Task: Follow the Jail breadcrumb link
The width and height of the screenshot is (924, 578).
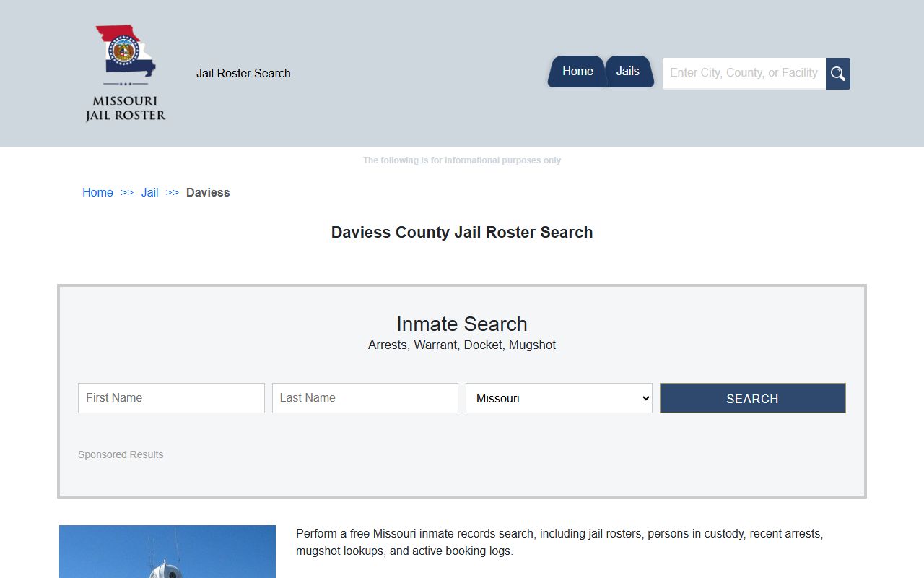Action: pos(149,192)
